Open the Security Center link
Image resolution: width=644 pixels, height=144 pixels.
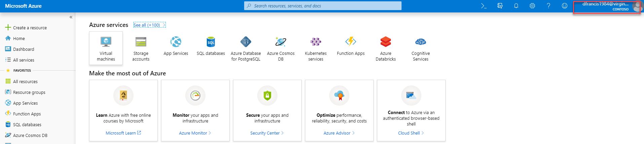267,133
